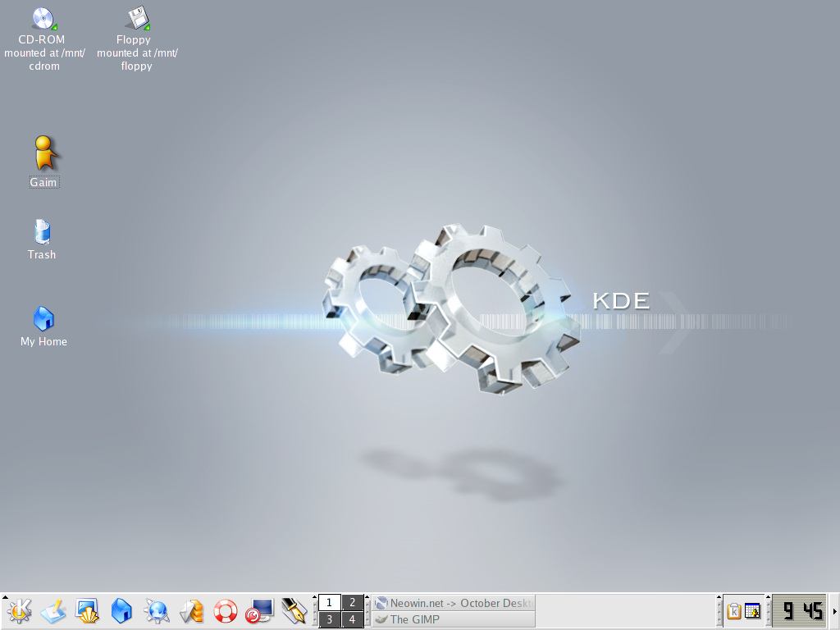Click the system tray applet handle arrow
840x630 pixels.
tap(719, 596)
